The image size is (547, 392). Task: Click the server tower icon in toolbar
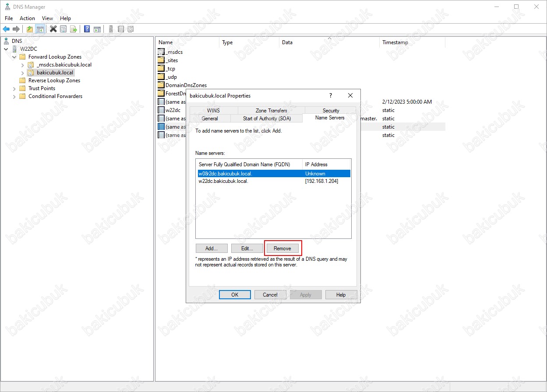111,29
